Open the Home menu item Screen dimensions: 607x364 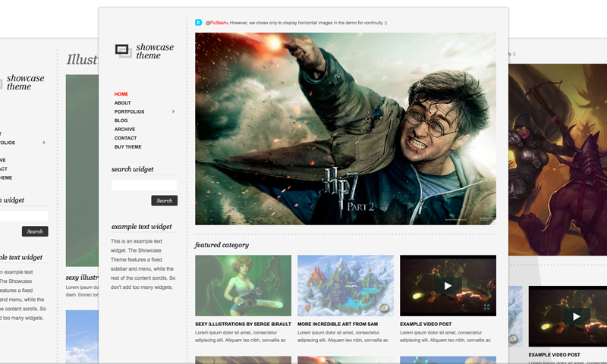[x=121, y=94]
